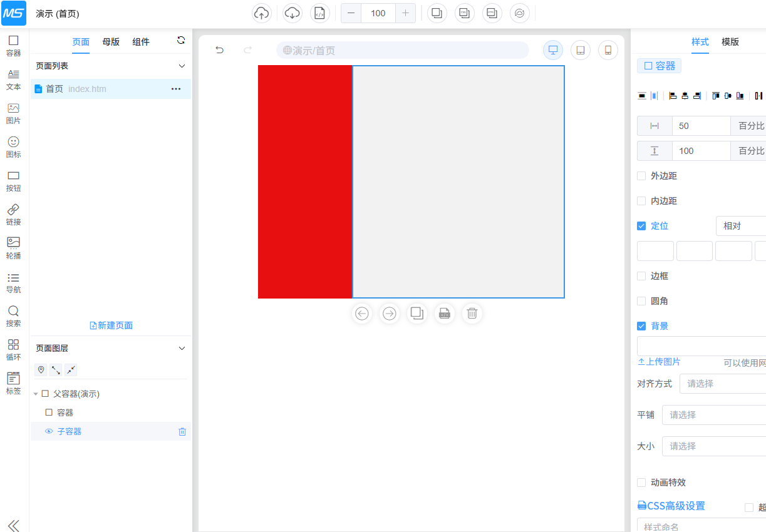Click the 新建页面 new page link

point(111,325)
